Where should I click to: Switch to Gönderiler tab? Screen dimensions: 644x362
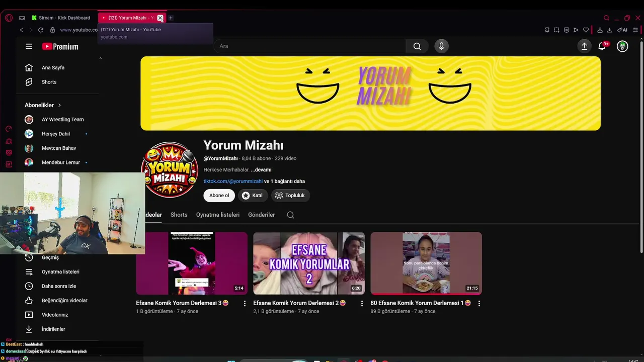tap(262, 215)
